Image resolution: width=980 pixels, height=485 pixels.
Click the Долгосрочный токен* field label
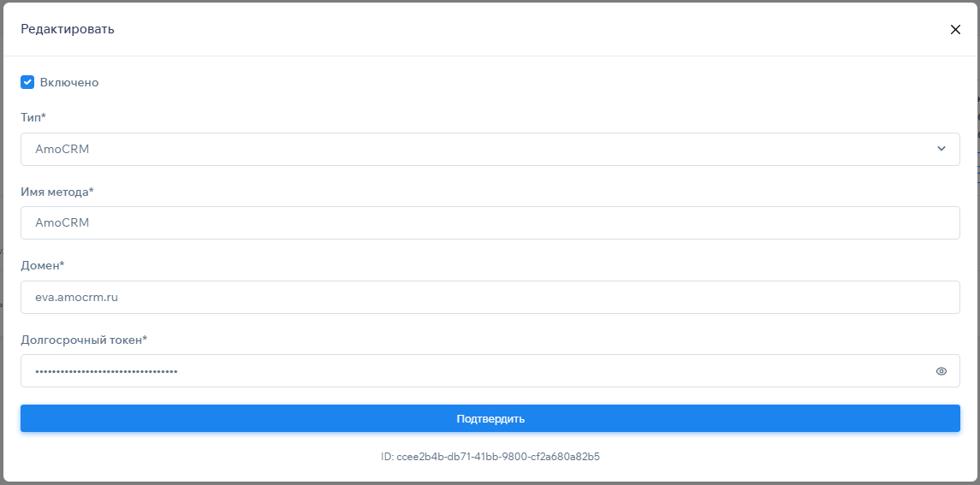(x=84, y=340)
